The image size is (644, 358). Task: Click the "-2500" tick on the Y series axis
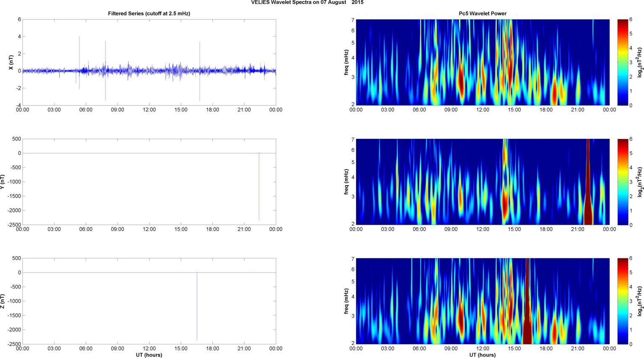pos(14,225)
